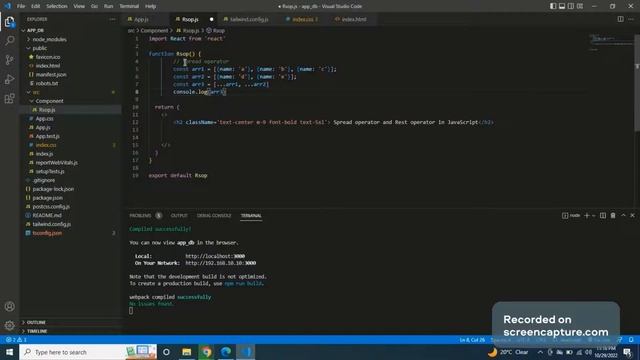The width and height of the screenshot is (640, 360).
Task: Open Explorer Views and More Actions ellipsis
Action: coord(112,19)
